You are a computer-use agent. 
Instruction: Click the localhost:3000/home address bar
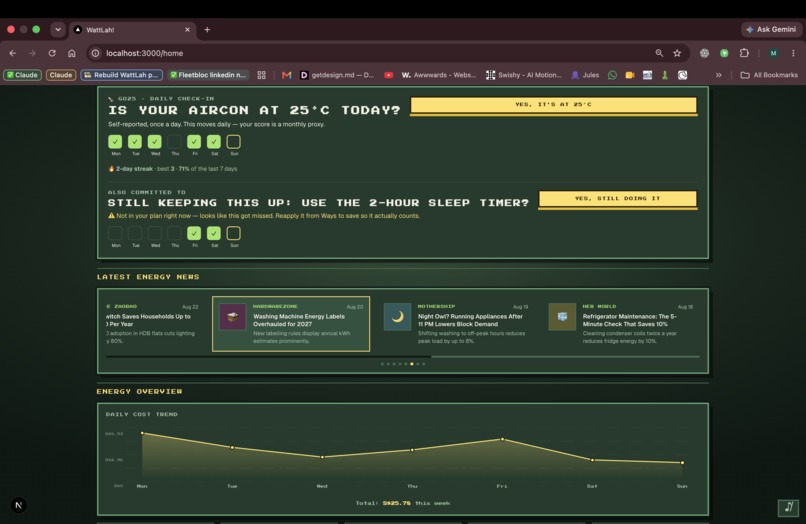pos(368,53)
